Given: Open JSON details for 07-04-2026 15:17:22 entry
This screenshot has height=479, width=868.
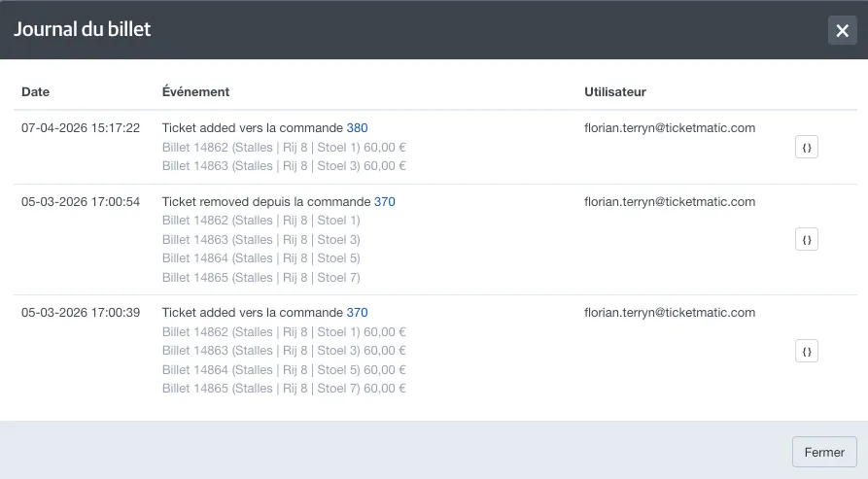Looking at the screenshot, I should coord(807,147).
